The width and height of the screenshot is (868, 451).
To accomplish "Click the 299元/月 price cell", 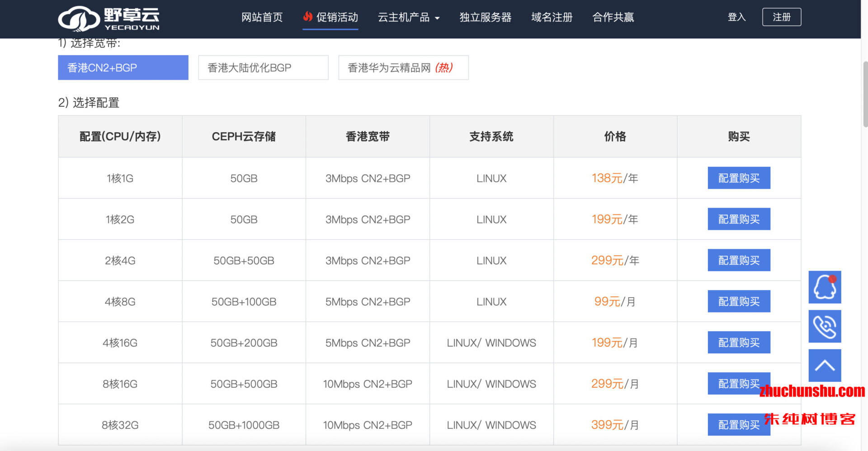I will [615, 384].
